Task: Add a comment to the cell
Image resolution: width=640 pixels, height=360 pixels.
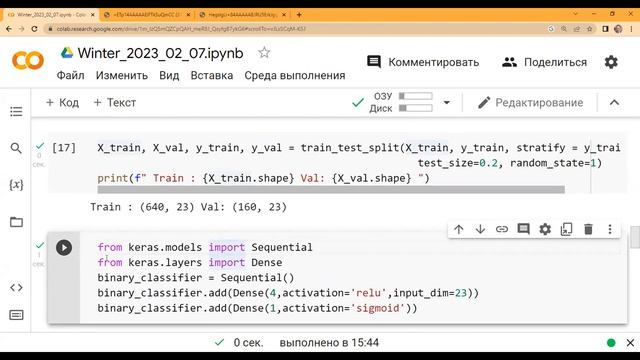Action: coord(523,229)
